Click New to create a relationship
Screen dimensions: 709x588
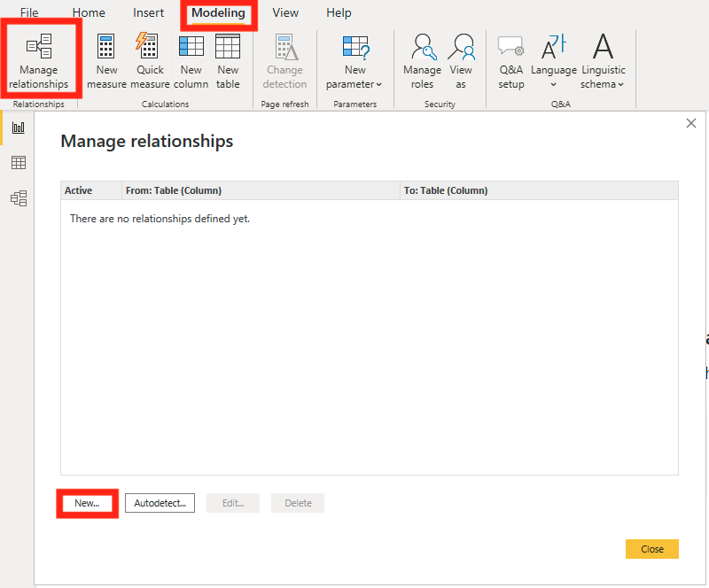point(86,502)
